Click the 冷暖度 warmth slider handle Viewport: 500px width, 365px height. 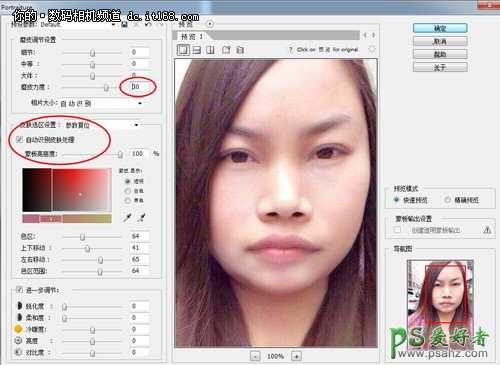click(x=93, y=330)
